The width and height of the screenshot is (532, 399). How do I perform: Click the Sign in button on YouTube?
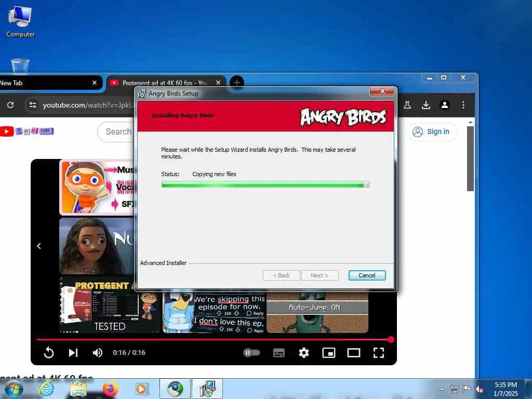(432, 131)
